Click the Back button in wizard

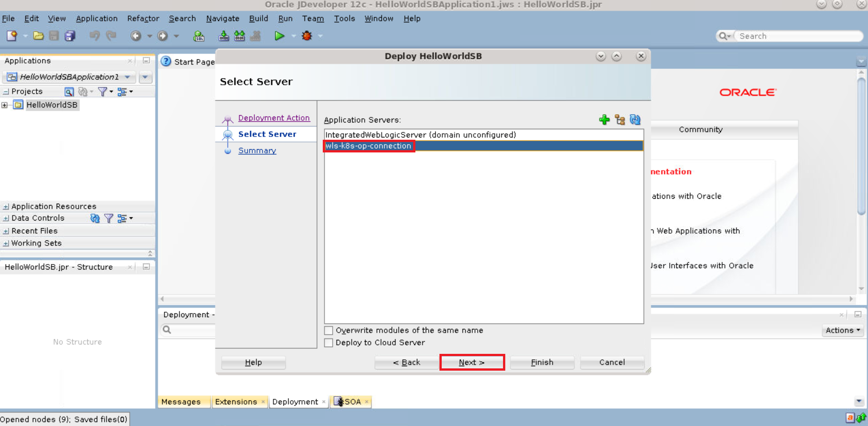click(x=407, y=362)
